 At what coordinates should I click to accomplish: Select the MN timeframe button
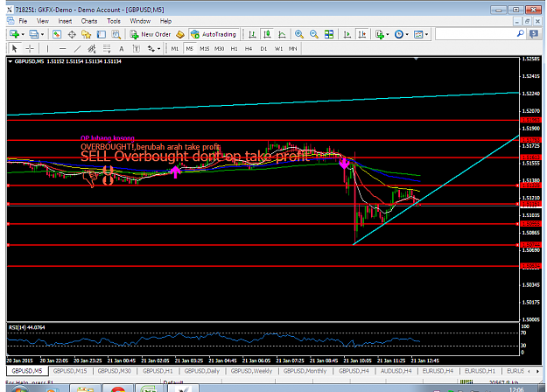[x=292, y=49]
